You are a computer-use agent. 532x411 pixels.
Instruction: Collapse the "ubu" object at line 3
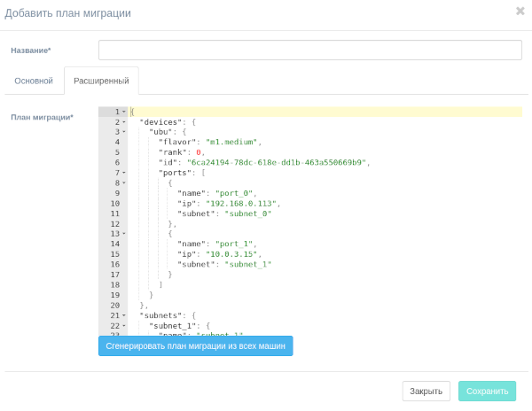[124, 132]
